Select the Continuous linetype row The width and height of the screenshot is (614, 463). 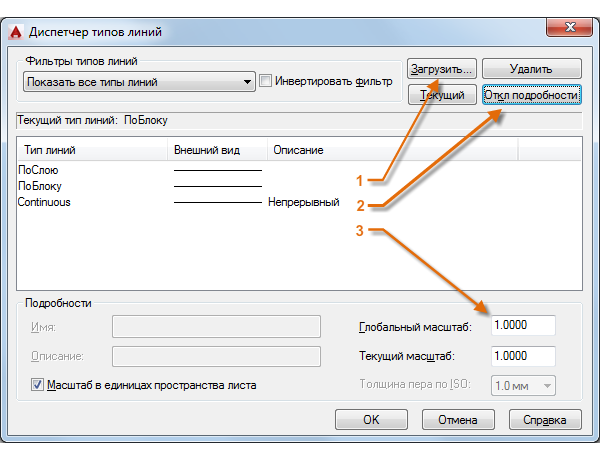pyautogui.click(x=44, y=202)
